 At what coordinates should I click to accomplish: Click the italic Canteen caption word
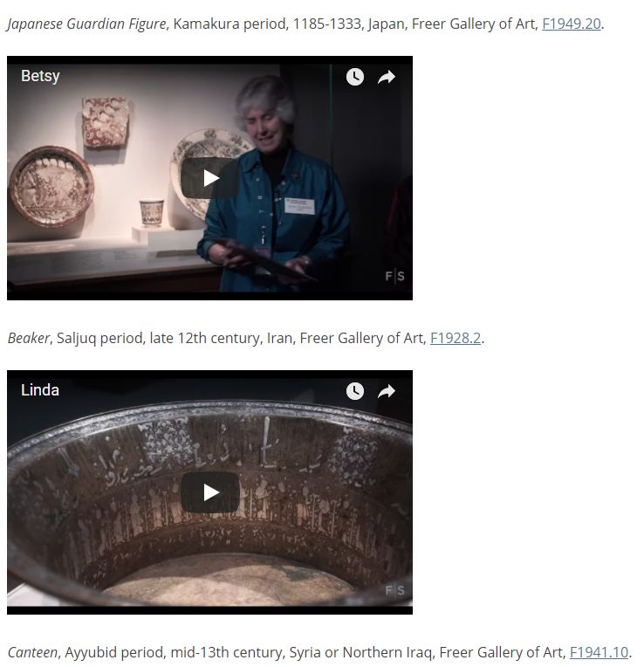point(32,652)
